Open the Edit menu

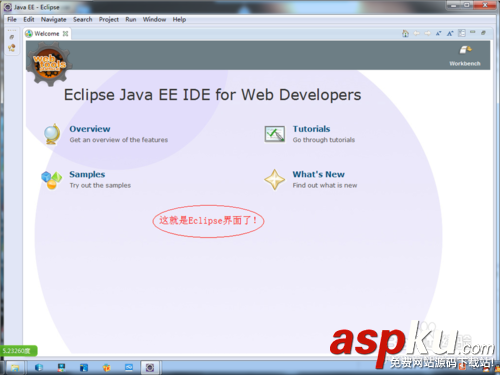point(29,19)
